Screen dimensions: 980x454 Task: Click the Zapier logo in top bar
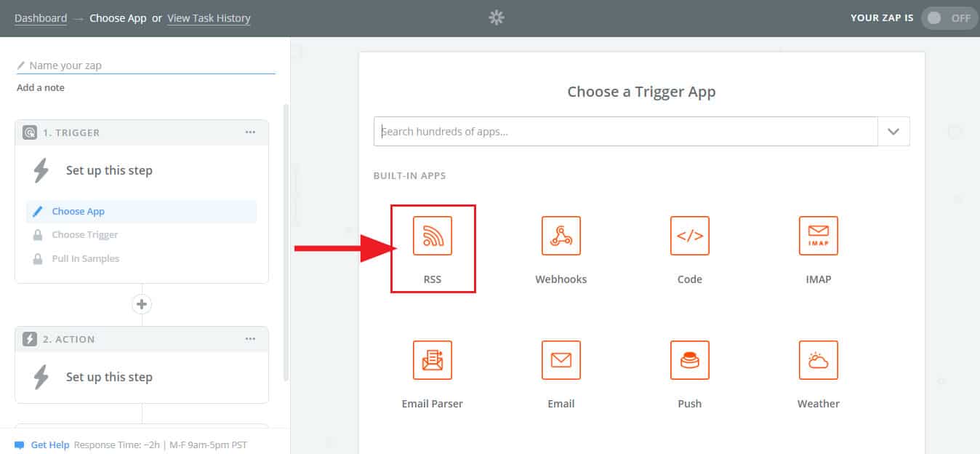[x=497, y=17]
